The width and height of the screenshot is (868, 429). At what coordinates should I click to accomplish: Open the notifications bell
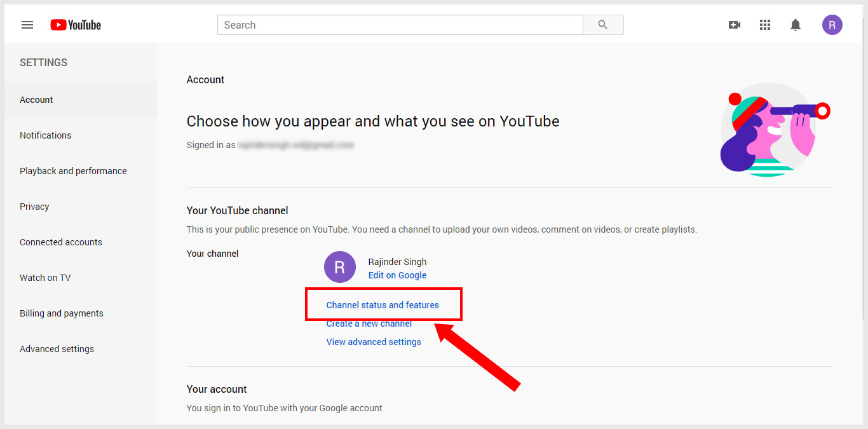point(796,25)
